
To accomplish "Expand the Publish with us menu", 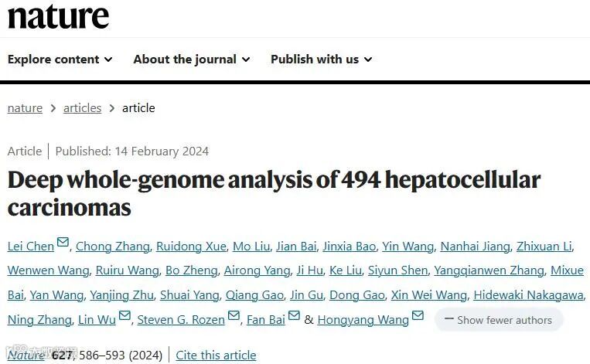I will pos(322,59).
